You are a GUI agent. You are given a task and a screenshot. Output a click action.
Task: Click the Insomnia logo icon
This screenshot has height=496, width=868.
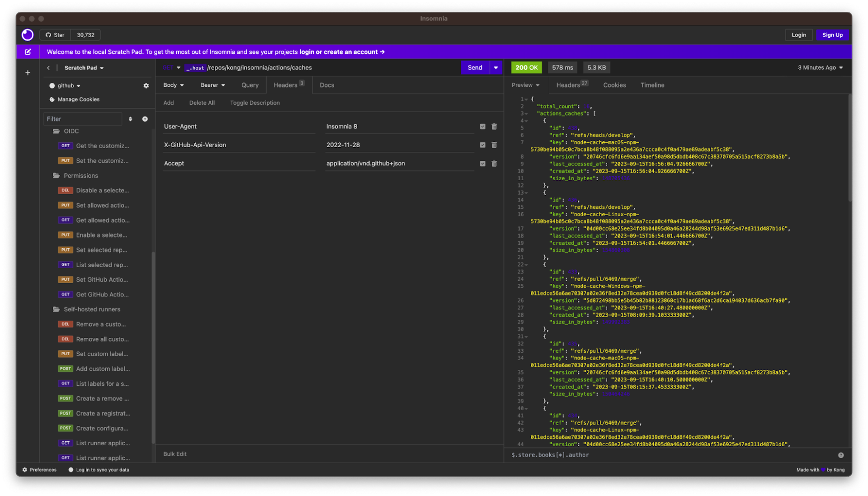tap(28, 35)
